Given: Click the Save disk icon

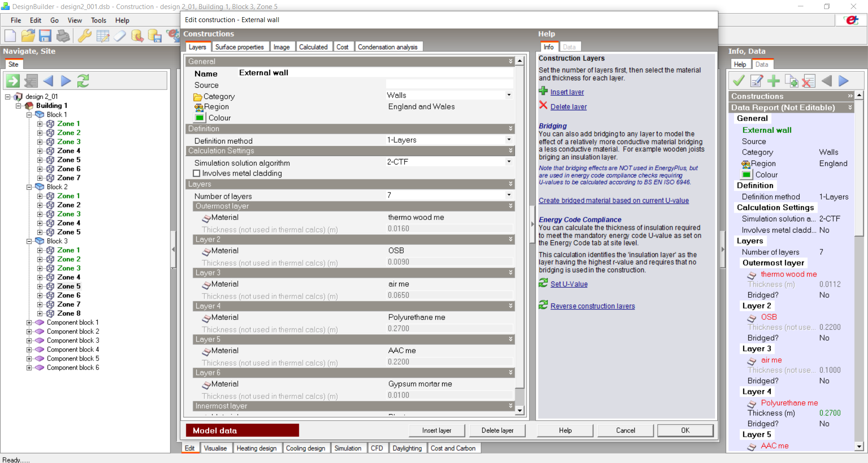Looking at the screenshot, I should point(45,36).
